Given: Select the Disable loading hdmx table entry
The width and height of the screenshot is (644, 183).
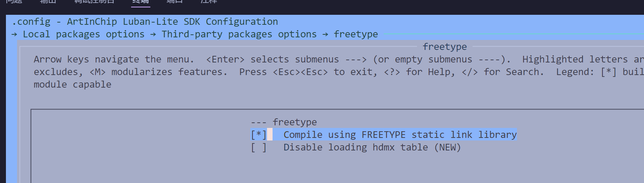Looking at the screenshot, I should [372, 148].
